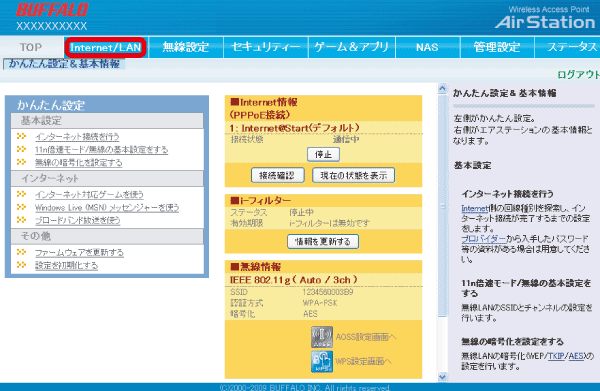
Task: Open the Internet/LAN tab
Action: pyautogui.click(x=106, y=47)
